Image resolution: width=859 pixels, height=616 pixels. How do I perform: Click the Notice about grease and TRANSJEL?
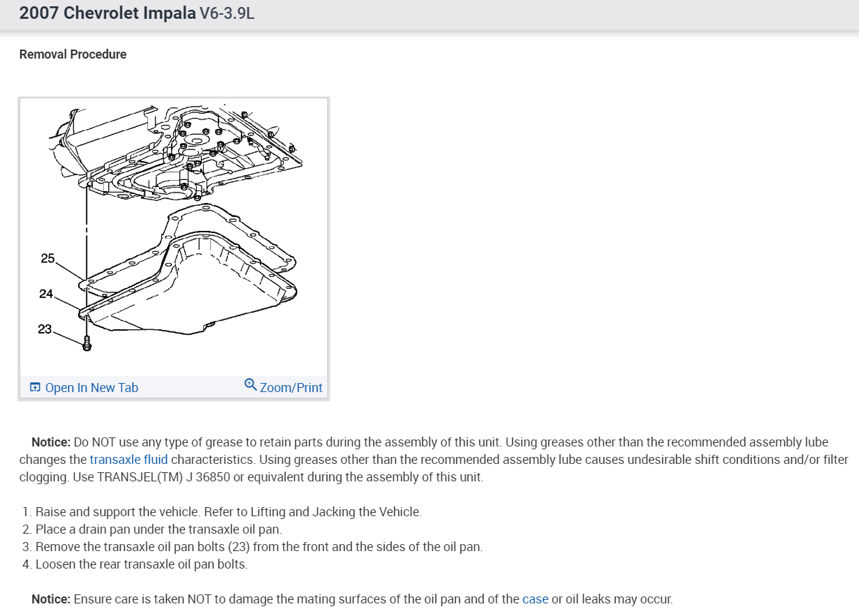(x=434, y=460)
